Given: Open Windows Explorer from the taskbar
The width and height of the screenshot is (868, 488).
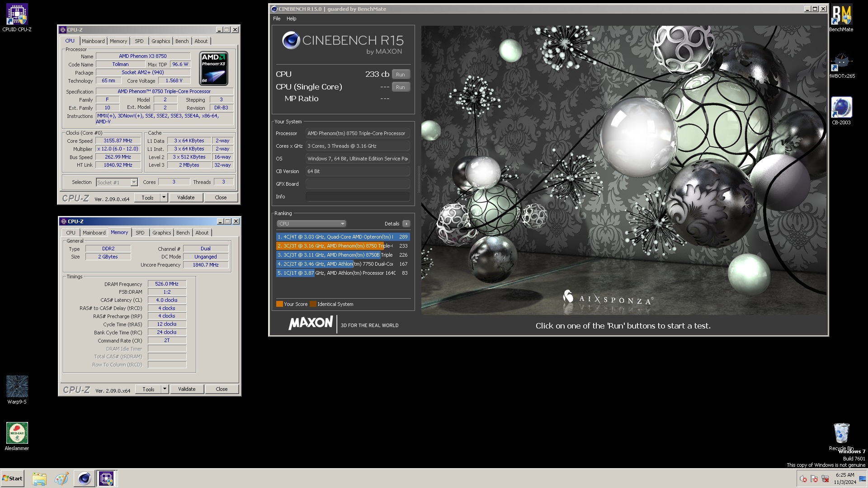Looking at the screenshot, I should [x=39, y=479].
